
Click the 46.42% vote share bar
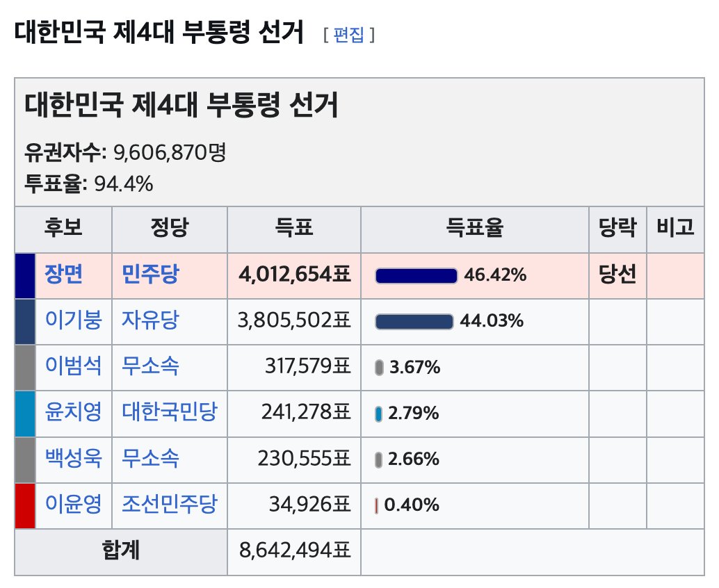click(416, 276)
